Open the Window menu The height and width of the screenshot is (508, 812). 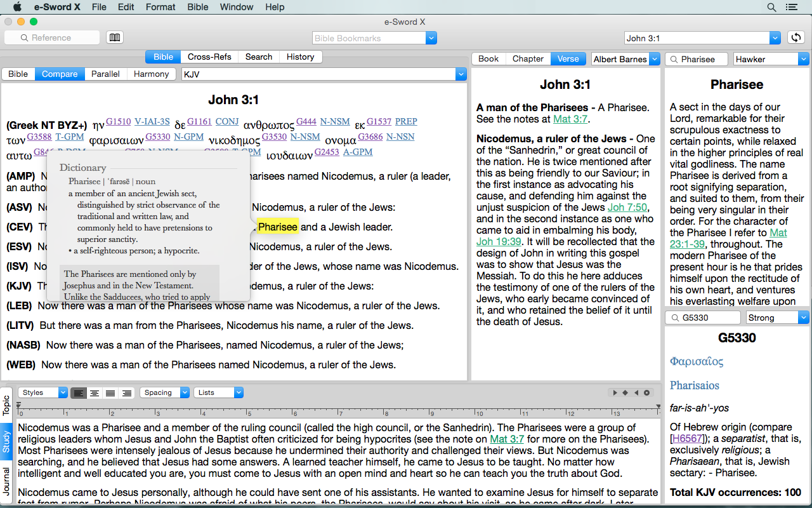(x=236, y=7)
